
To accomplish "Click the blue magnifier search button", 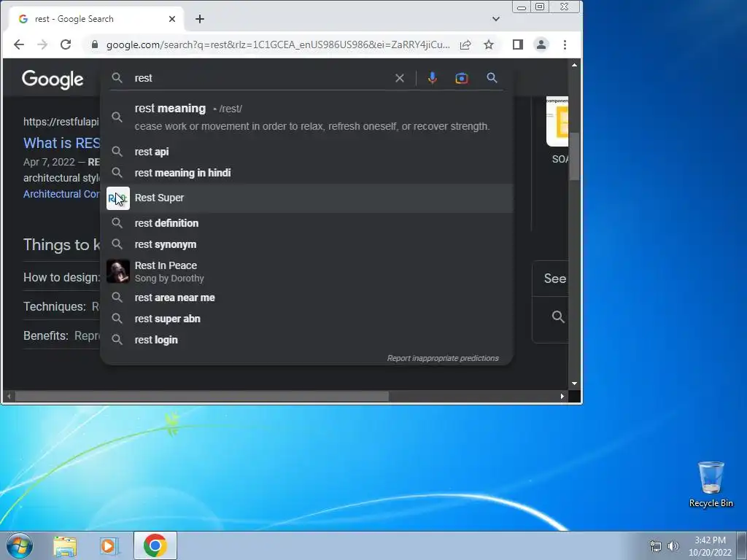I will coord(492,77).
